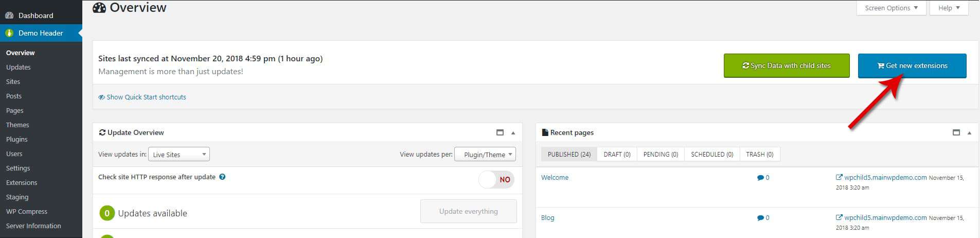Click Sync Data with child sites button
980x238 pixels.
tap(787, 65)
